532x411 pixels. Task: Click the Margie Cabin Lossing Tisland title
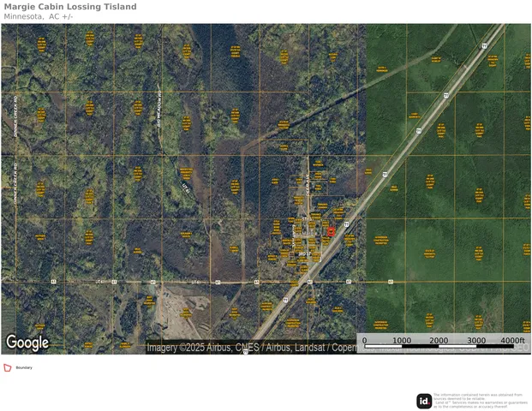coord(70,7)
